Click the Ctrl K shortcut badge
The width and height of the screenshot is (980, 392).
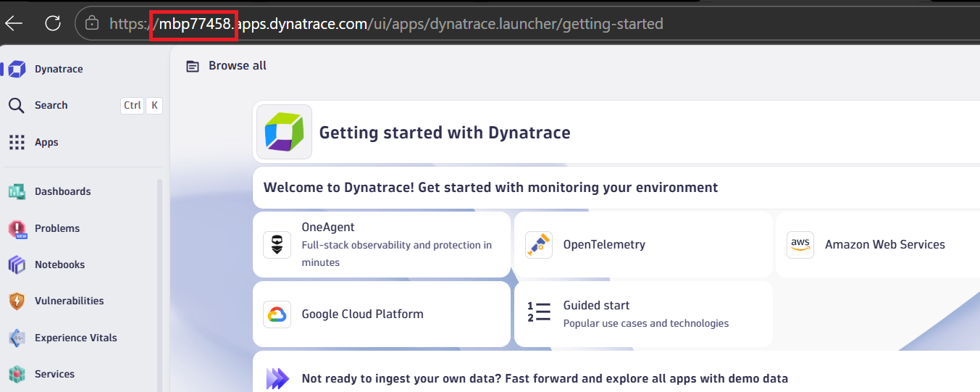point(141,105)
